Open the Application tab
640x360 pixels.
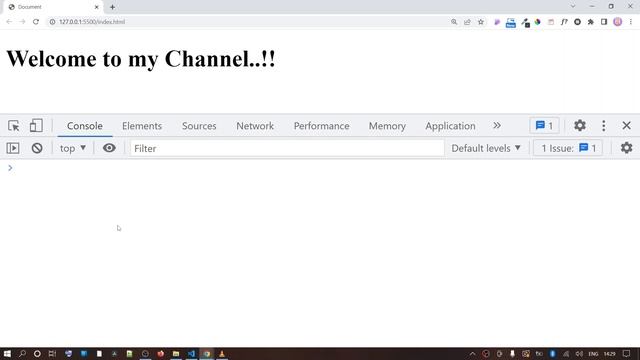tap(450, 126)
